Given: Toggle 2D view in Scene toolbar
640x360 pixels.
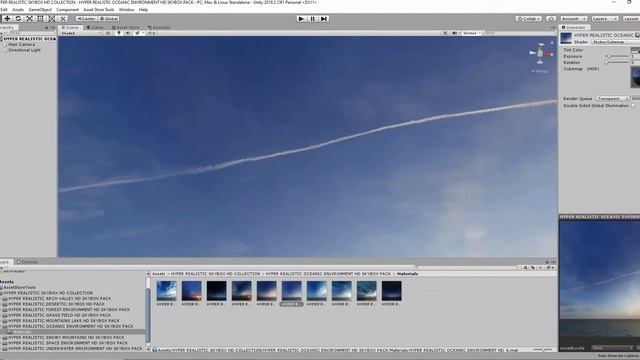Looking at the screenshot, I should (108, 33).
